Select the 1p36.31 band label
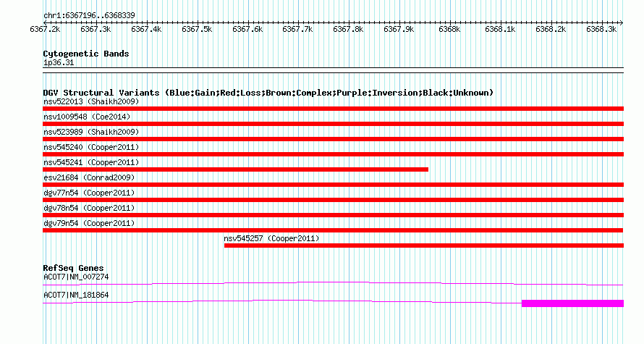The height and width of the screenshot is (344, 644). 59,63
